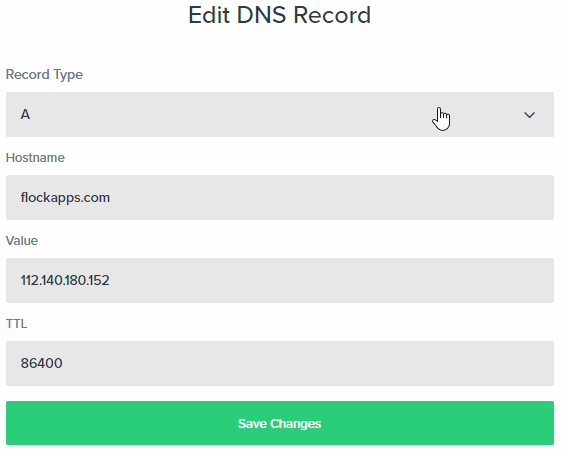Submit the form using the green Save button
The height and width of the screenshot is (454, 562).
point(280,423)
